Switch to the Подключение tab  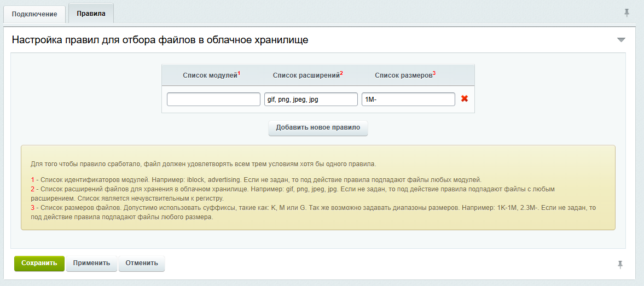pyautogui.click(x=34, y=14)
